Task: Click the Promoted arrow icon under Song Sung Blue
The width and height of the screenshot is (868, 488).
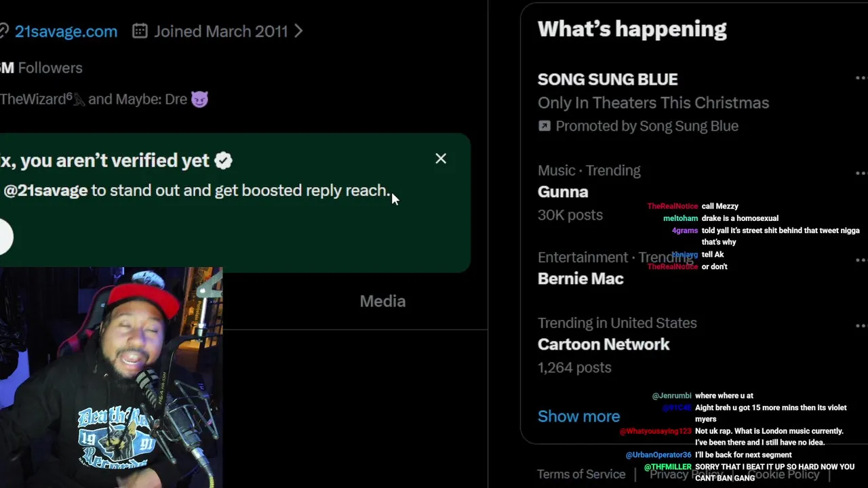Action: (544, 126)
